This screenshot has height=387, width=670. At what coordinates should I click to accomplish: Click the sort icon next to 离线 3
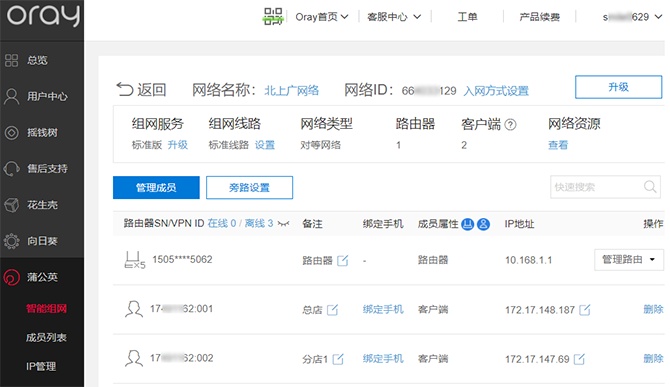tap(283, 223)
